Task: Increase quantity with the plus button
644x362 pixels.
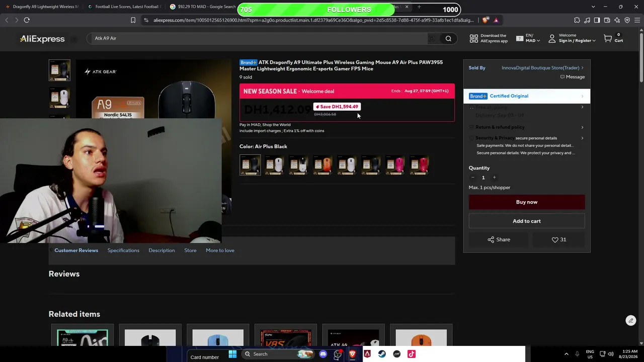Action: point(494,177)
